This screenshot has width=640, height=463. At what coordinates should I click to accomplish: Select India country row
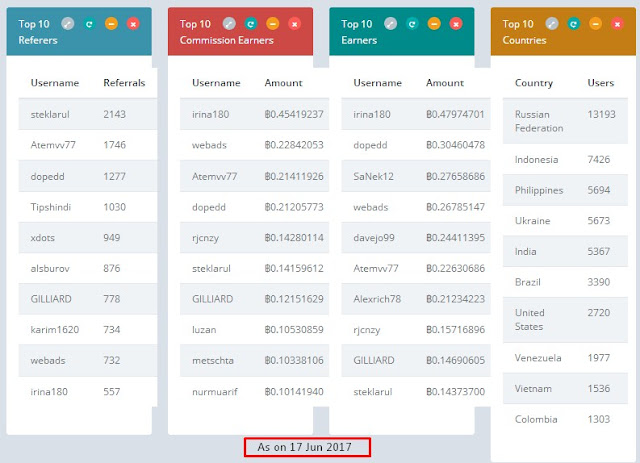tap(565, 252)
